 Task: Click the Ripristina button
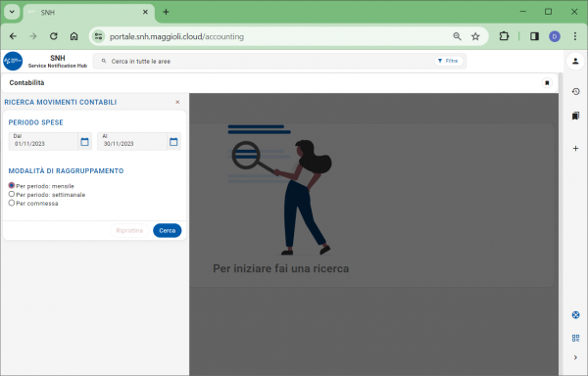[x=129, y=231]
